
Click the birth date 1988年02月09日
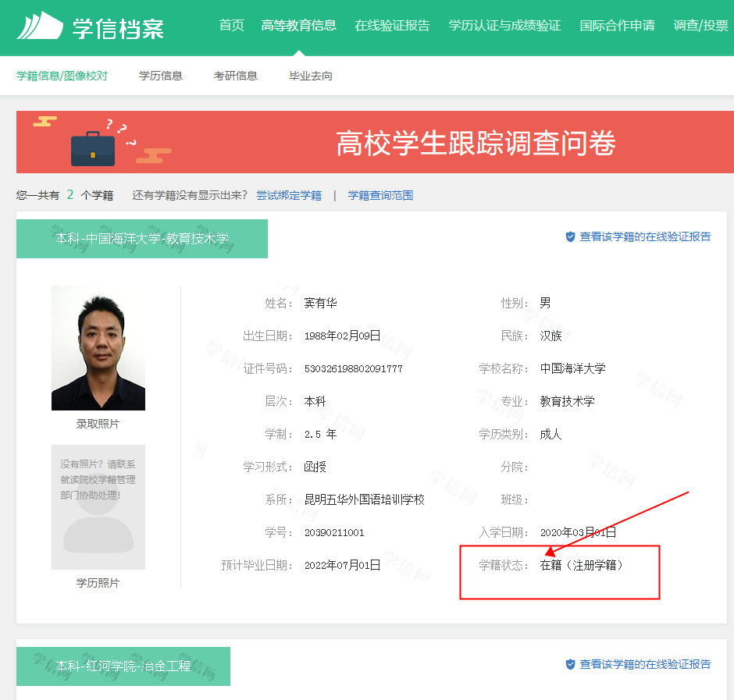(x=342, y=336)
